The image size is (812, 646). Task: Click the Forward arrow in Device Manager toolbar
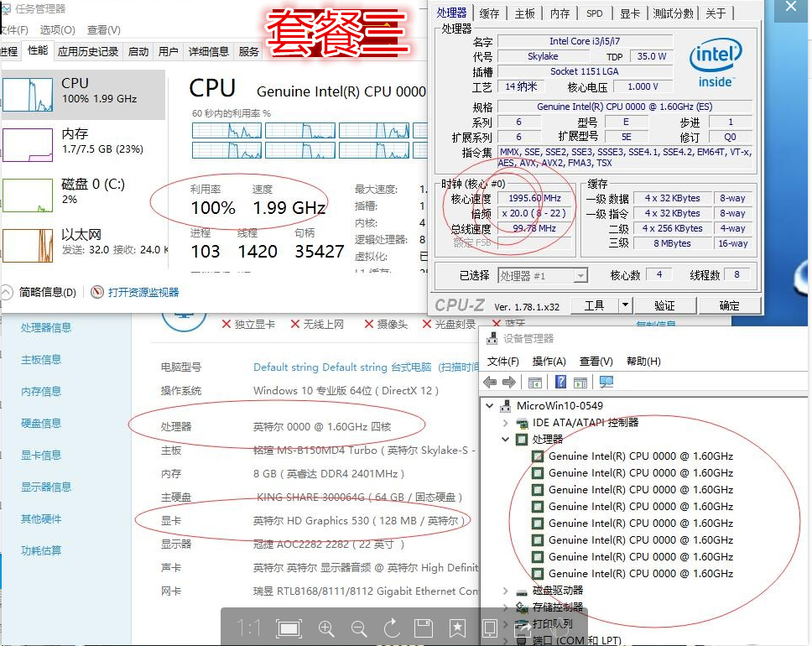coord(509,383)
